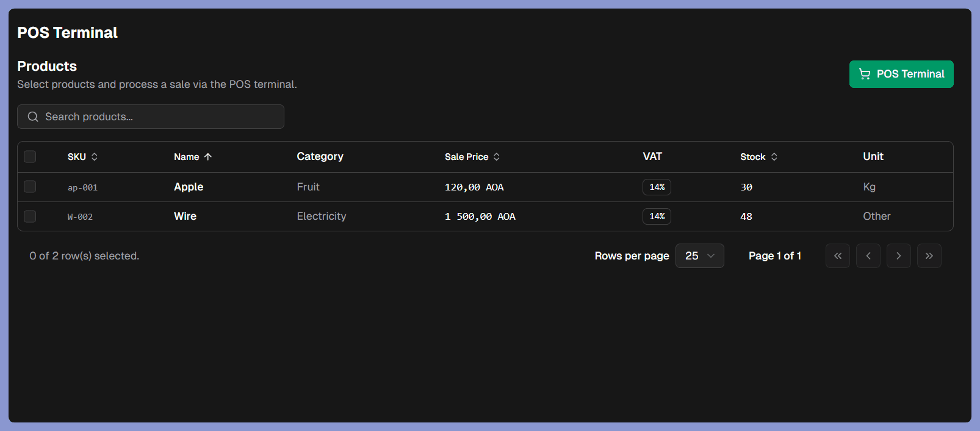Click the SKU W-002 cell
The height and width of the screenshot is (431, 980).
coord(80,217)
